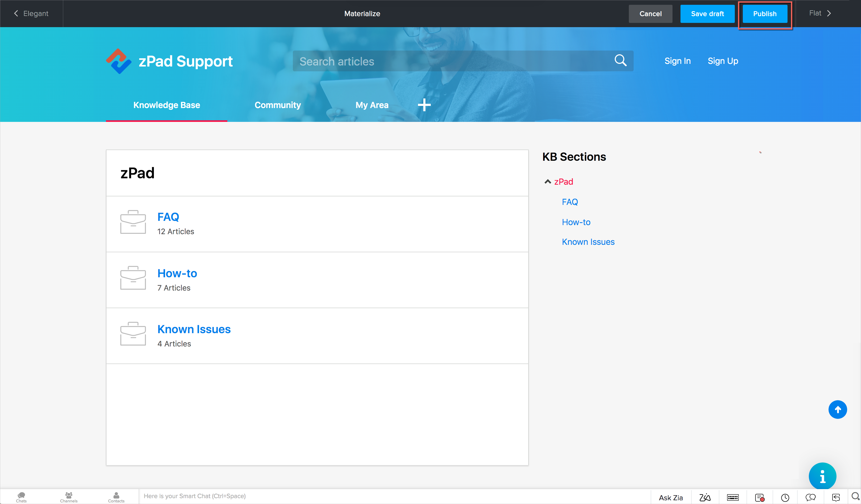Open Channels in the bottom bar
The height and width of the screenshot is (504, 861).
pyautogui.click(x=69, y=497)
